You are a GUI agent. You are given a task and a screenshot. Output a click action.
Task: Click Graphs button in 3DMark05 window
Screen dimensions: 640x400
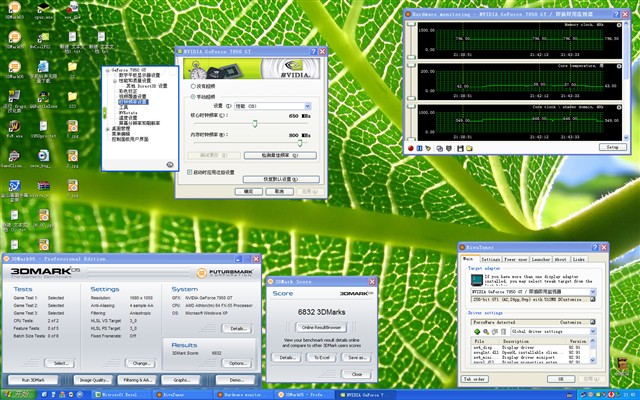(181, 380)
